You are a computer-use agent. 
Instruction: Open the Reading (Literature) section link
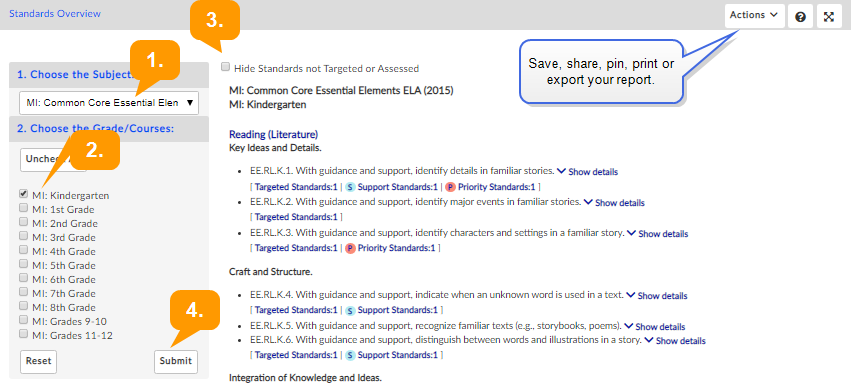point(274,134)
